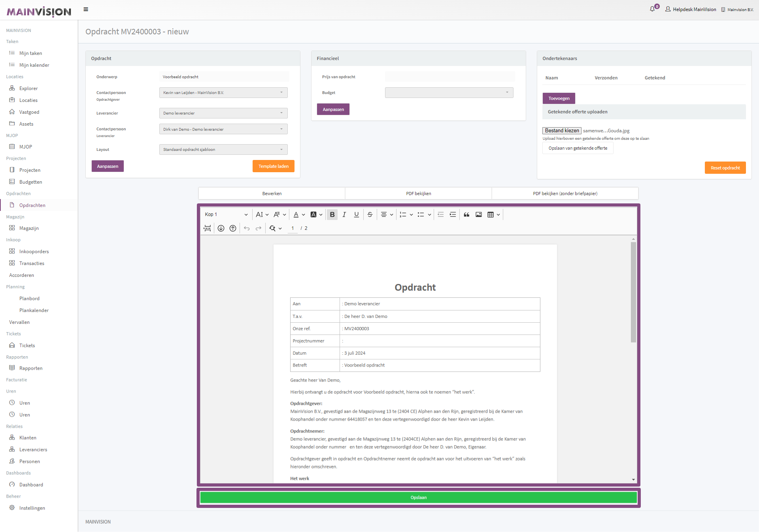Open notifications bell icon

[652, 9]
